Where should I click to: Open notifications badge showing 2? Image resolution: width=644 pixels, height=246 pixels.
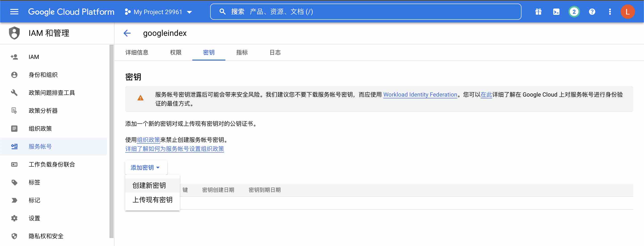point(574,12)
